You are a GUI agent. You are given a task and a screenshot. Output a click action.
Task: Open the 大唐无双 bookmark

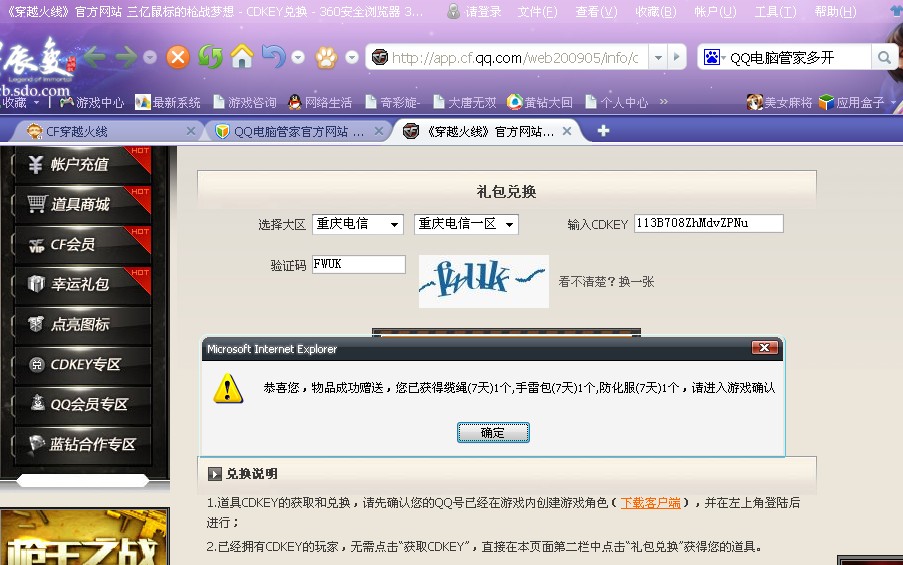(x=465, y=103)
